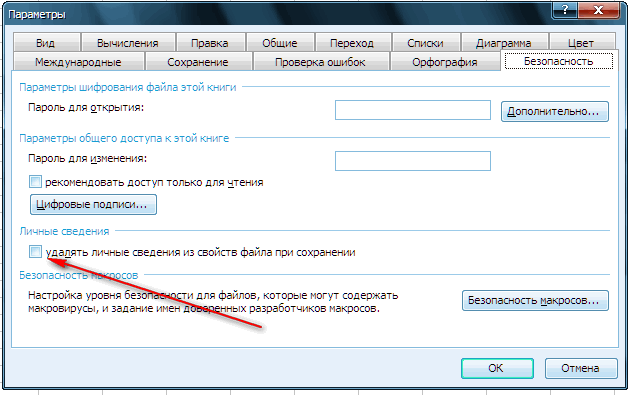Select the Правка tab
Viewport: 628px width, 395px height.
(210, 42)
